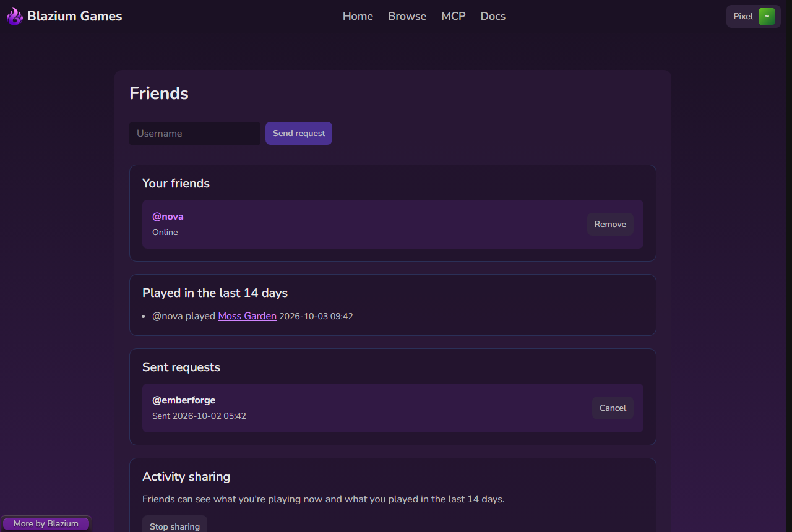Viewport: 792px width, 532px height.
Task: Click the @emberforge username text
Action: (184, 400)
